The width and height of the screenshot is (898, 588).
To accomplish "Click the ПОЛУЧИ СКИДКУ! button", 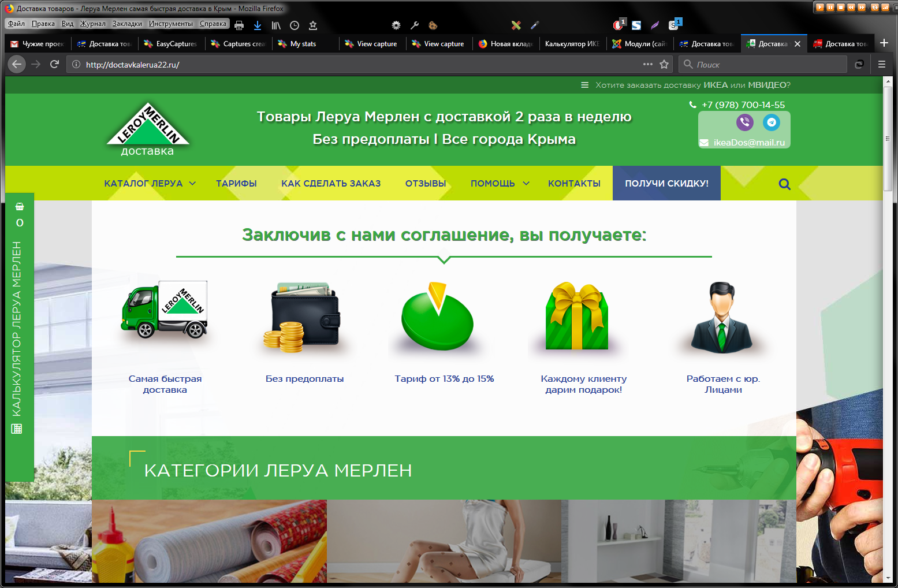I will click(666, 183).
